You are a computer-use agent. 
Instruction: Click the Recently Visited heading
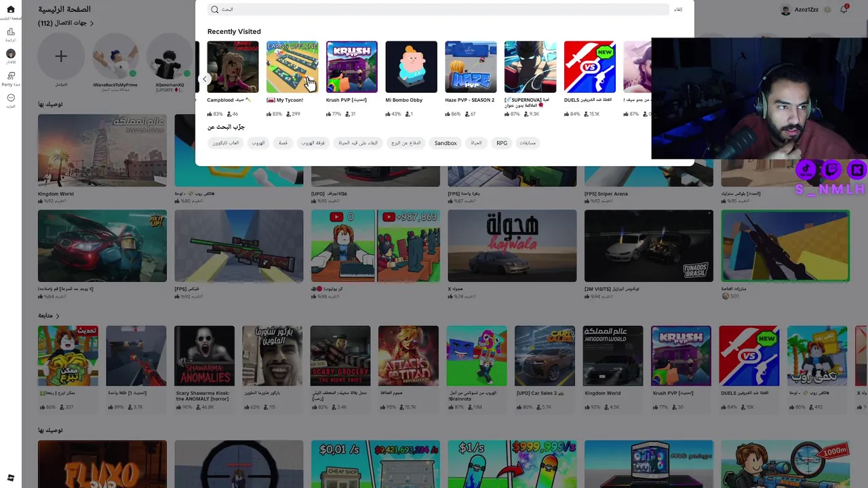pyautogui.click(x=234, y=31)
